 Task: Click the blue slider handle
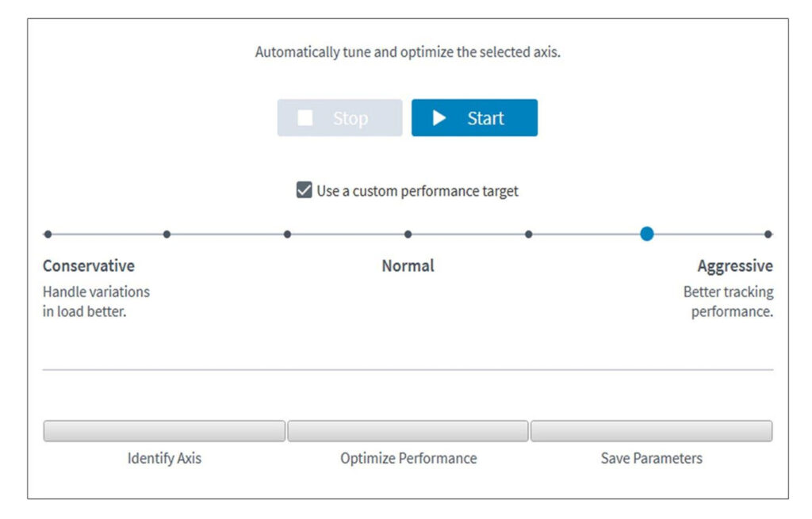tap(647, 234)
